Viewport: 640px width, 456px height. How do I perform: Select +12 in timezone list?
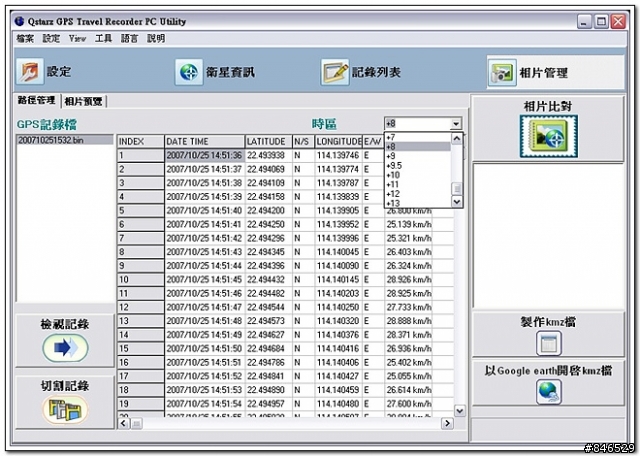point(418,194)
